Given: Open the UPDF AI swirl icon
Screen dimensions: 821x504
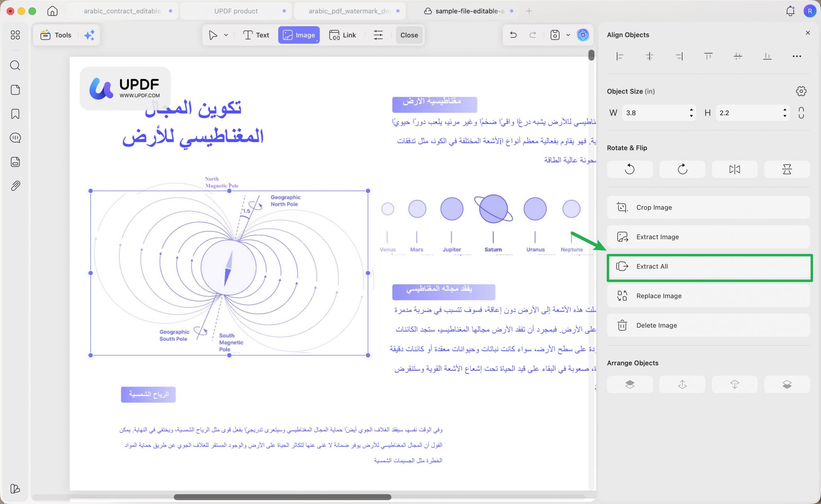Looking at the screenshot, I should 583,35.
